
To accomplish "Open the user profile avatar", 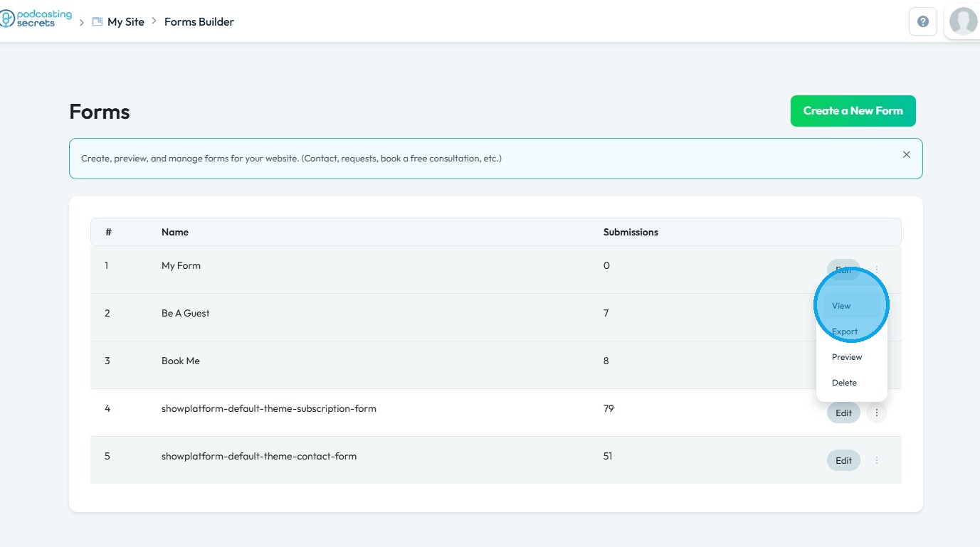I will [x=963, y=21].
